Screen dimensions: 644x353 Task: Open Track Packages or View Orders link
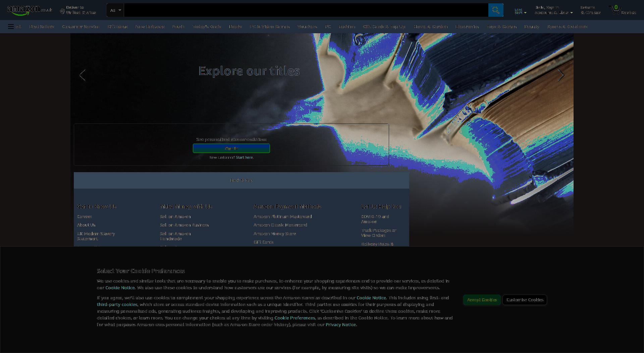pyautogui.click(x=379, y=233)
